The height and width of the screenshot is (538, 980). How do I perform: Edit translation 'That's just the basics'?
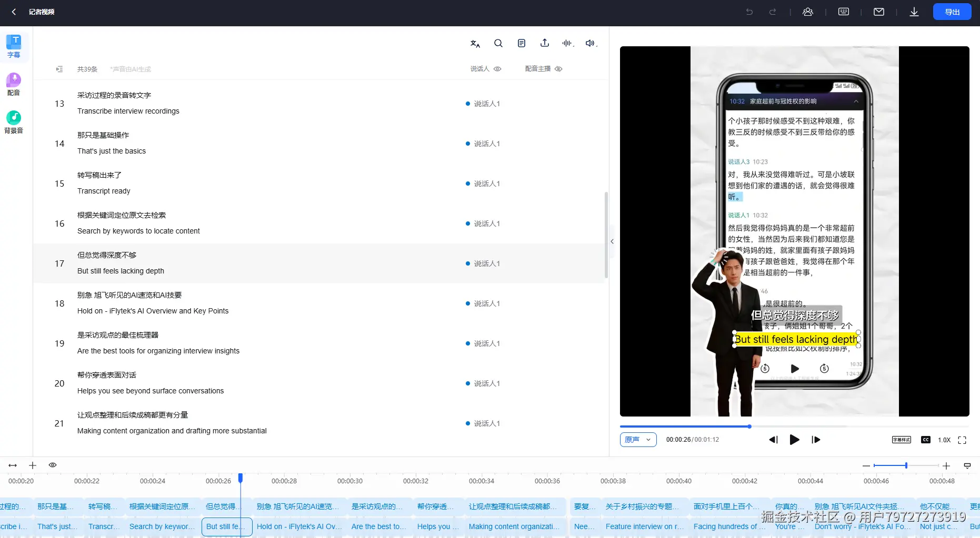pos(112,151)
